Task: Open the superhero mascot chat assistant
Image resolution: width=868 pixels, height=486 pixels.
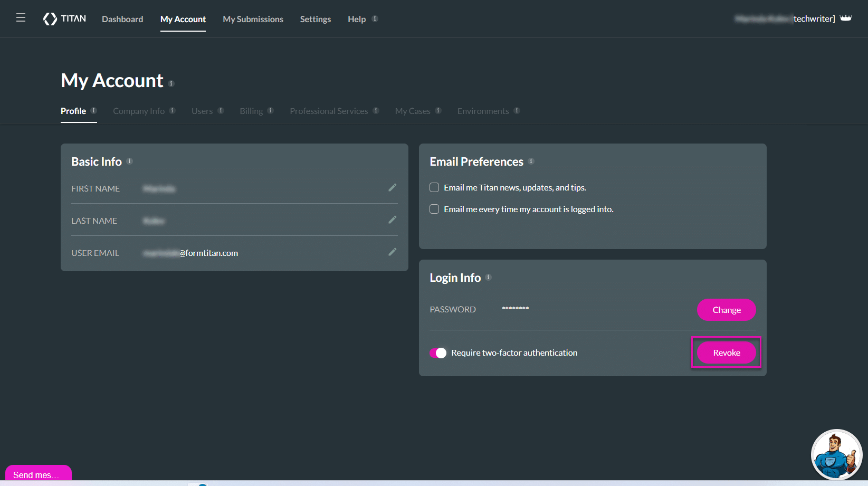Action: 836,454
